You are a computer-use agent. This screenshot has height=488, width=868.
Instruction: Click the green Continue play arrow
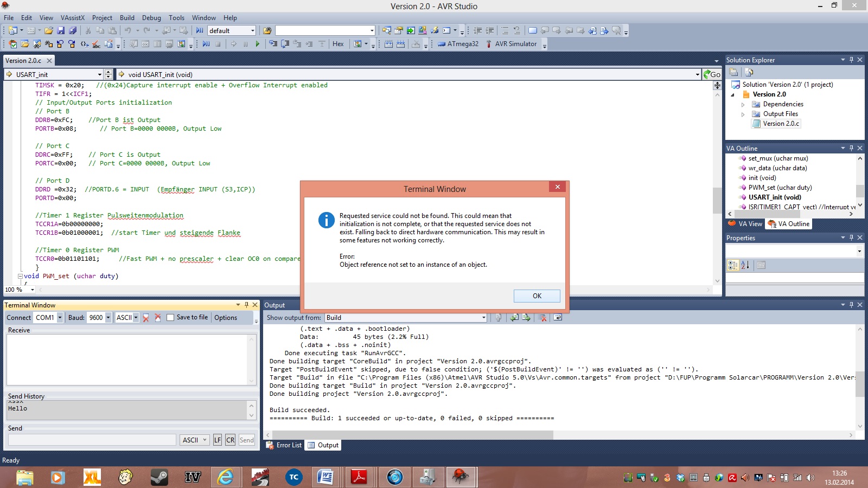point(258,44)
